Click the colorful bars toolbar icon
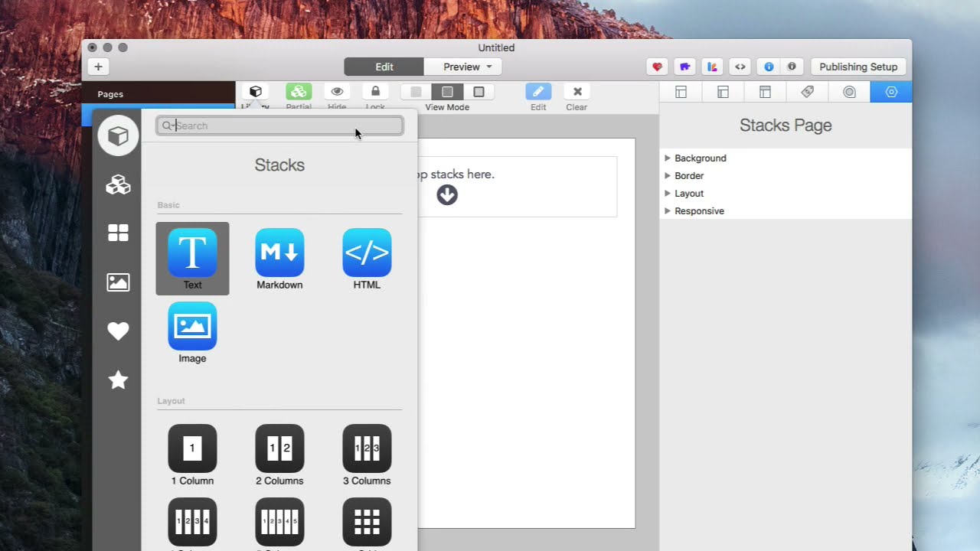The width and height of the screenshot is (980, 551). tap(712, 67)
